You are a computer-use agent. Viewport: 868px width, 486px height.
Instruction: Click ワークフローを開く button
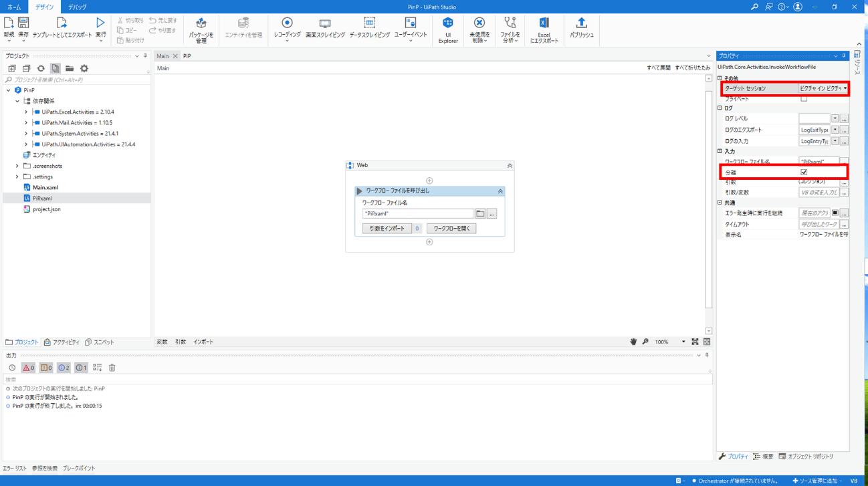pos(451,229)
